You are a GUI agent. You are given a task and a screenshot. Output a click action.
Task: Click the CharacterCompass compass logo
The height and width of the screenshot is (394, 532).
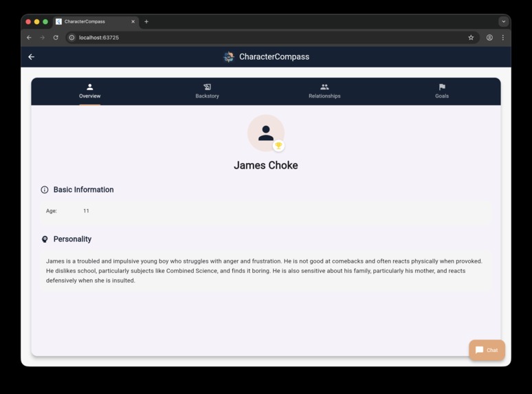click(x=229, y=56)
